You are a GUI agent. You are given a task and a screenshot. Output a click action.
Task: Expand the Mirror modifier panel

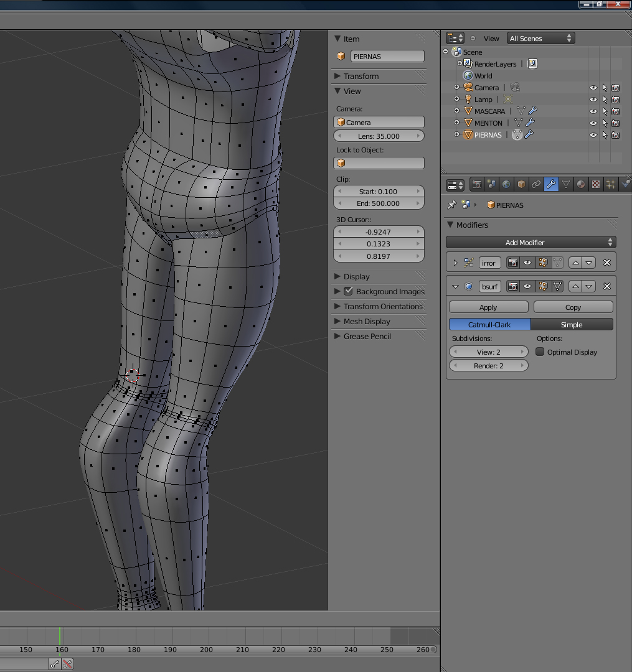coord(455,263)
